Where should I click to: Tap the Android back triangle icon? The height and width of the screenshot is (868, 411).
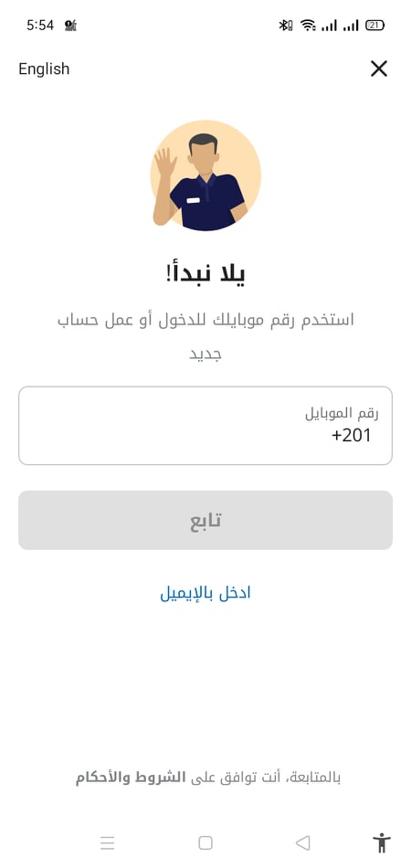[x=302, y=842]
